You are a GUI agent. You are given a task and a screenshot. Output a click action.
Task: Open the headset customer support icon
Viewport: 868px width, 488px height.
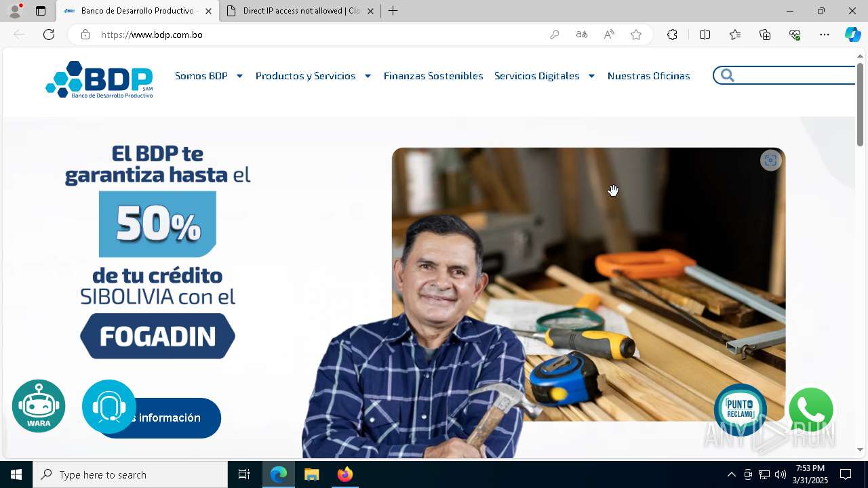click(109, 407)
